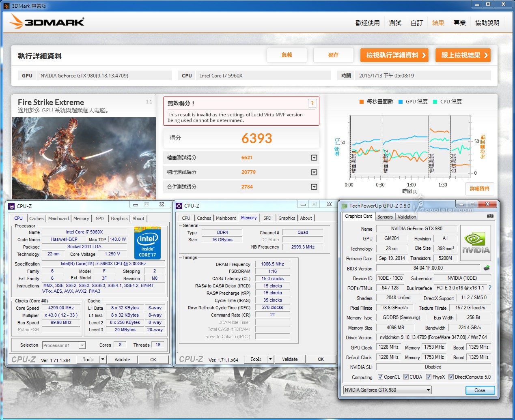Toggle the DirectCompute 5.0 checkbox
Screen dimensions: 515x420
coord(451,377)
